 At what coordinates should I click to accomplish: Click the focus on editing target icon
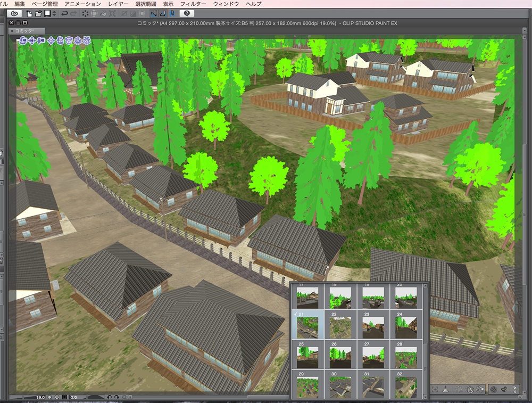pyautogui.click(x=435, y=390)
